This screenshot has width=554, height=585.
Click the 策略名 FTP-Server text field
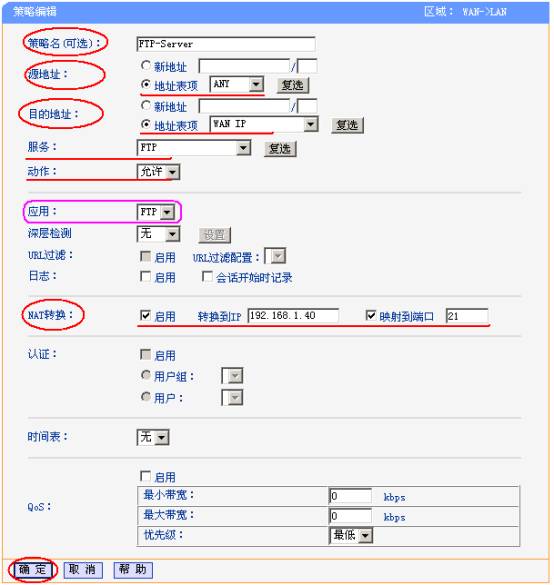click(x=226, y=44)
